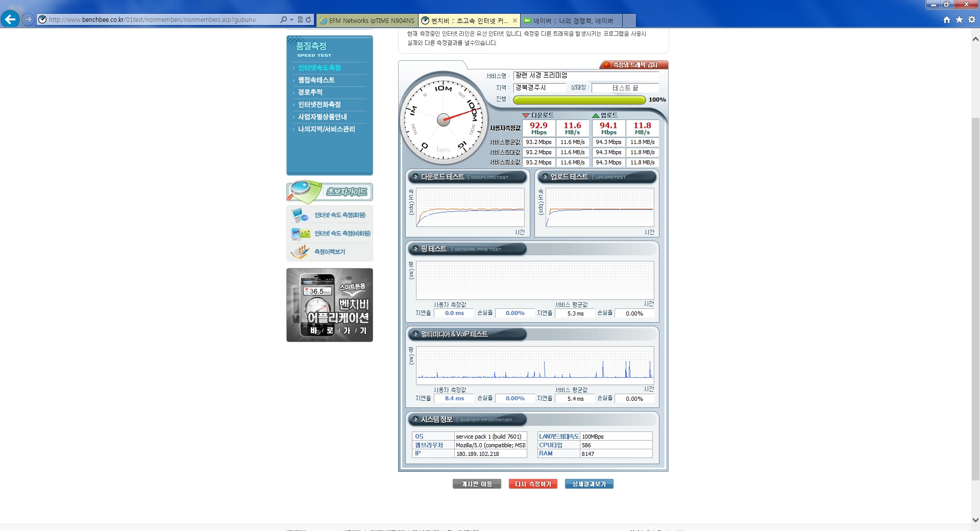Click the browser forward arrow

pos(28,19)
